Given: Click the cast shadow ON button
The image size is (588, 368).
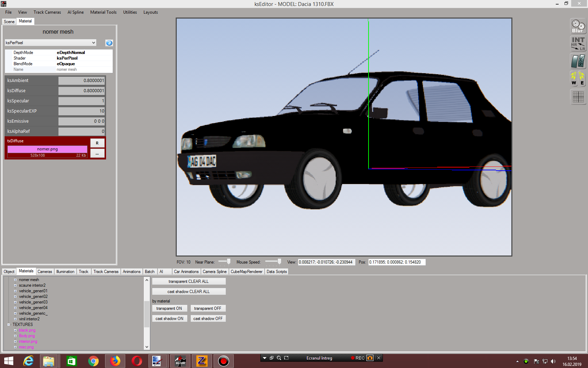Looking at the screenshot, I should click(169, 319).
